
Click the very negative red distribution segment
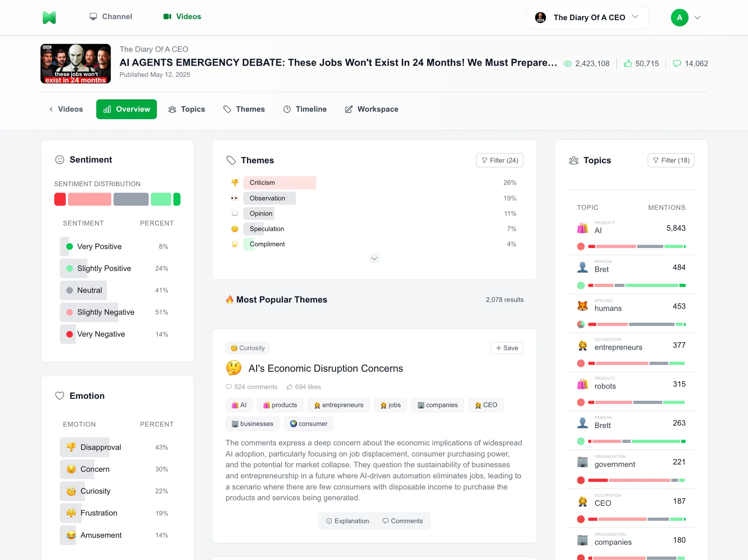pyautogui.click(x=60, y=199)
